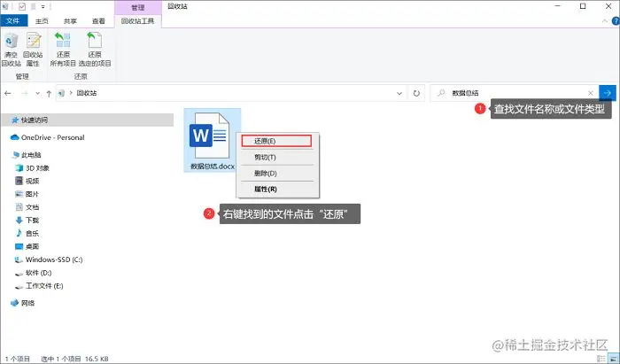Click the forward navigation arrow
The image size is (620, 364).
pos(25,93)
